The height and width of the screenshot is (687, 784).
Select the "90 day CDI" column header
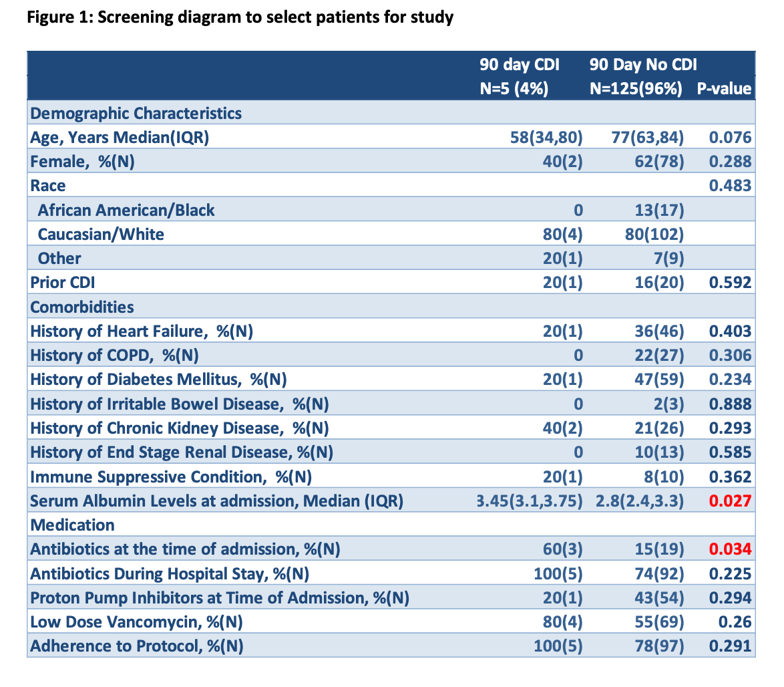click(x=519, y=65)
